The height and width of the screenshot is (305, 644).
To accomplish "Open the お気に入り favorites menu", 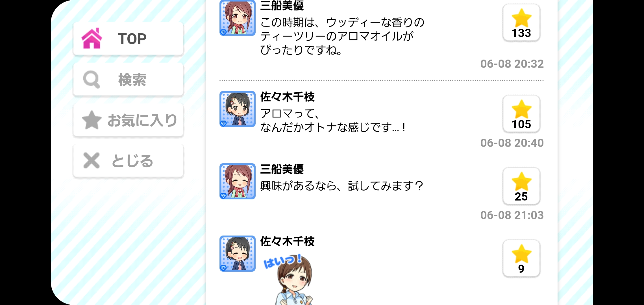I will [128, 120].
